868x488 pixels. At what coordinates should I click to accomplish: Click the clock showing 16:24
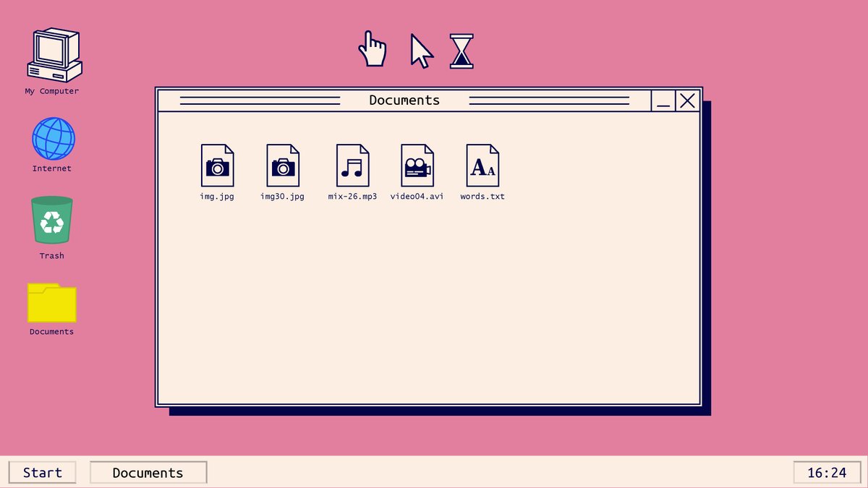point(828,472)
